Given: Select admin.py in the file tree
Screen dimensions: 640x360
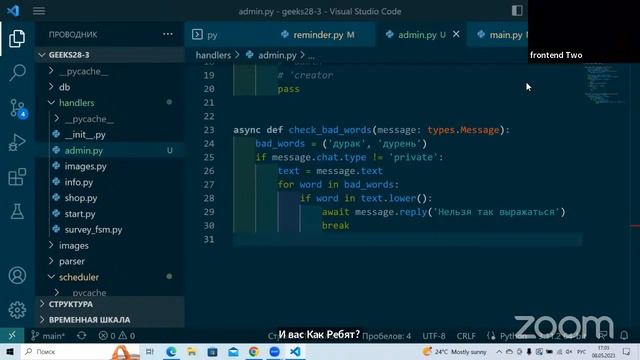Looking at the screenshot, I should (109, 151).
